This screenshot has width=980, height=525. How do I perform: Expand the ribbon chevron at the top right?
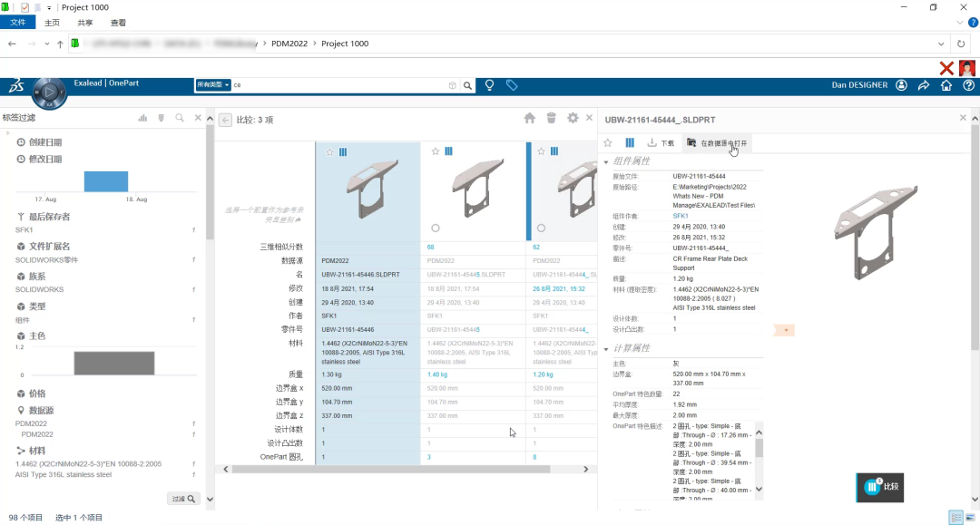[x=960, y=23]
